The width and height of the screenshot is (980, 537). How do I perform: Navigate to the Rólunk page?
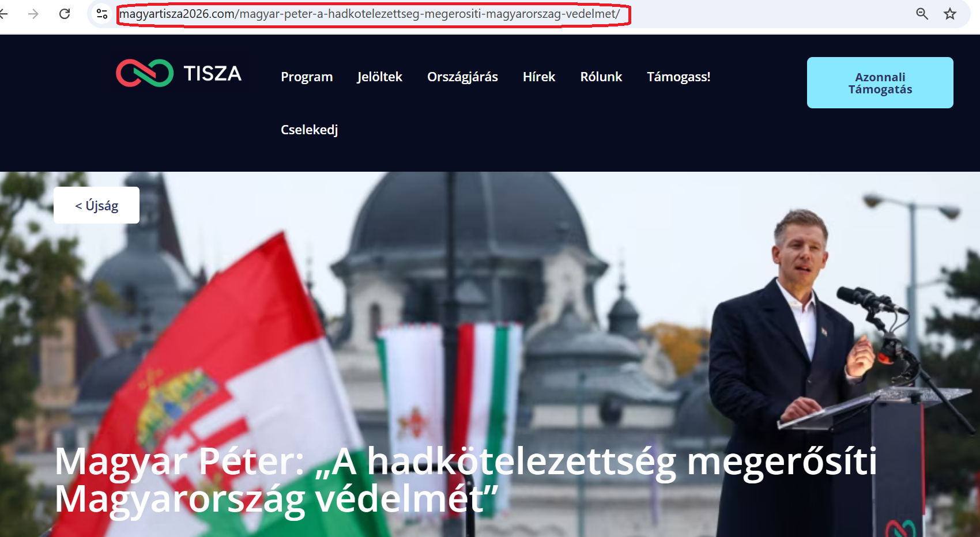tap(601, 77)
